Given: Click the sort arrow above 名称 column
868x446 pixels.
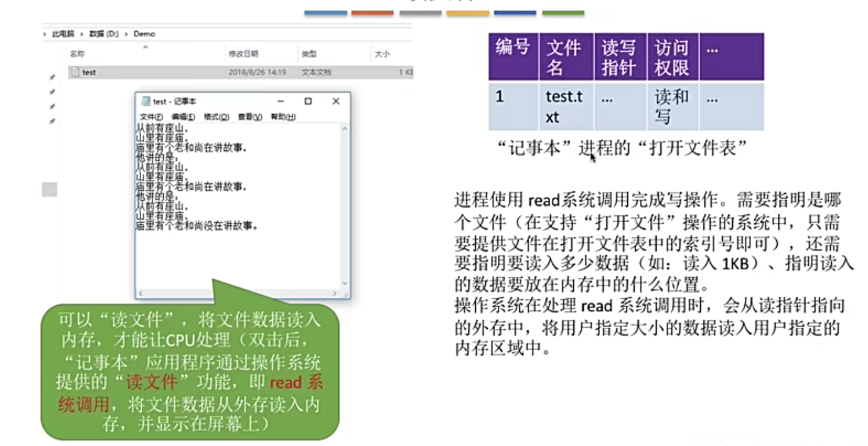Looking at the screenshot, I should pos(146,47).
